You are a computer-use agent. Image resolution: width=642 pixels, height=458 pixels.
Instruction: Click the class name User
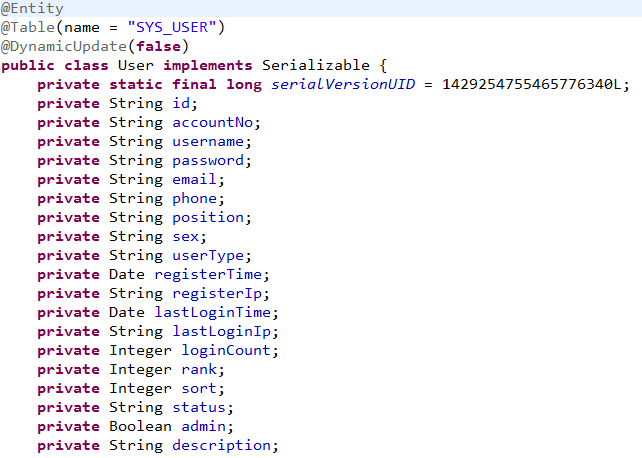[x=136, y=65]
